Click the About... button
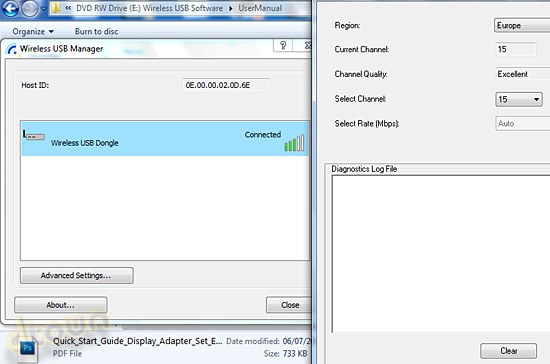Viewport: 550px width, 364px height. 61,305
